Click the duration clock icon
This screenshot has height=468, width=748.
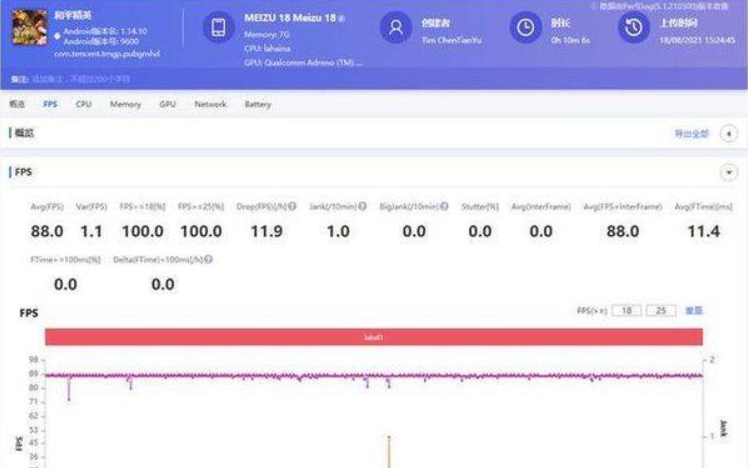[x=525, y=28]
